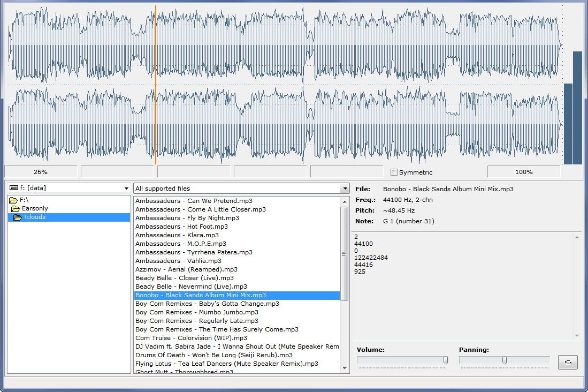Adjust the Volume slider handle
Viewport: 588px width, 392px height.
pos(446,361)
